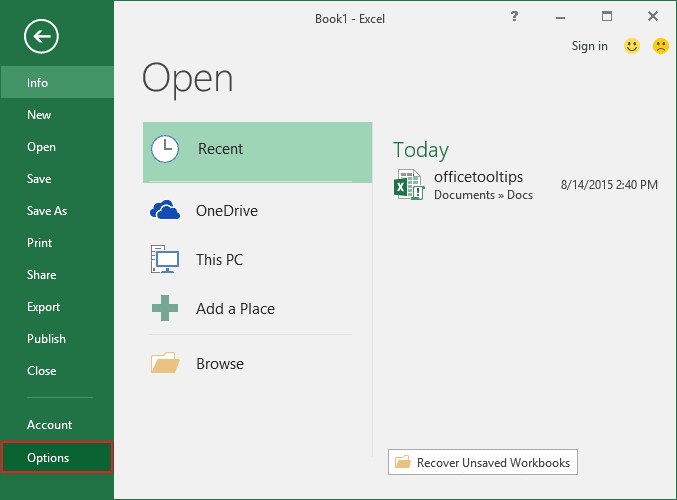Open the Browse folder icon

point(165,364)
